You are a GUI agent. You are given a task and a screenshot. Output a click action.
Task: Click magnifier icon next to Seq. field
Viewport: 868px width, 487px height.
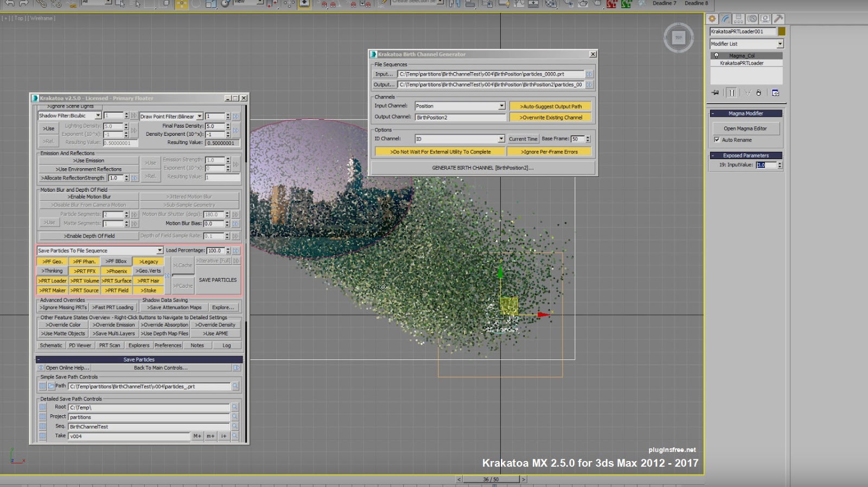coord(235,427)
